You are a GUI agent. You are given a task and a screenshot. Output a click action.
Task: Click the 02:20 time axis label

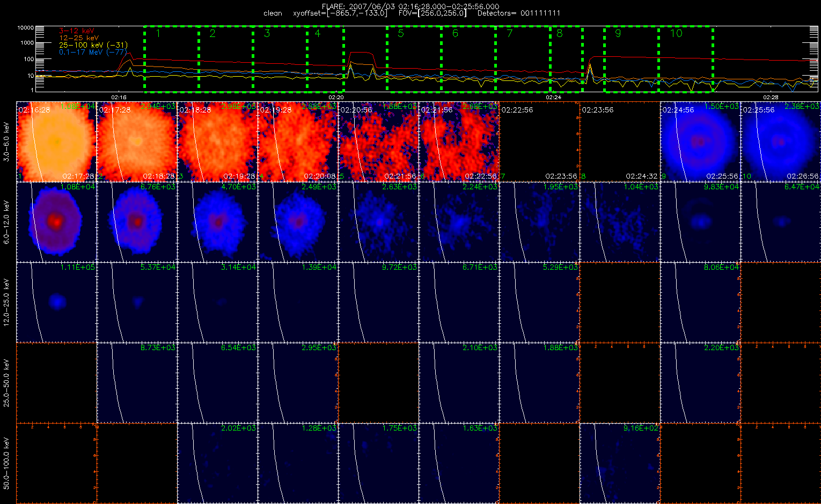pos(335,97)
